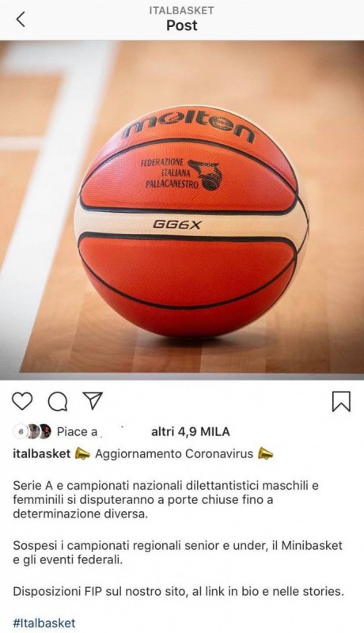View the 'altri 4,9 MILA' likes list
The height and width of the screenshot is (633, 364).
(191, 431)
